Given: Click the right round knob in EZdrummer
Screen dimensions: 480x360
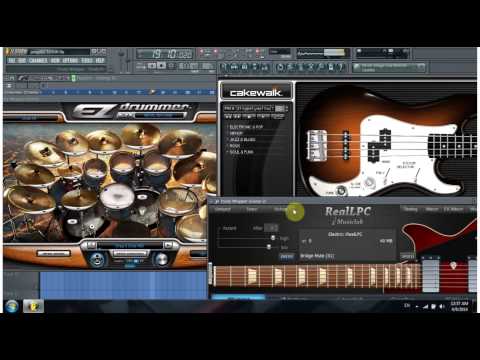Looking at the screenshot, I should pos(162,259).
